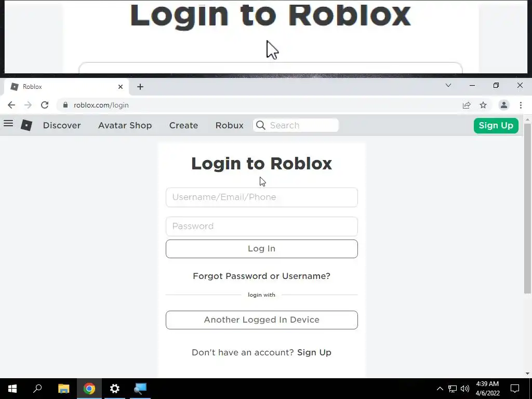532x399 pixels.
Task: Reload the page with the refresh icon
Action: coord(45,105)
